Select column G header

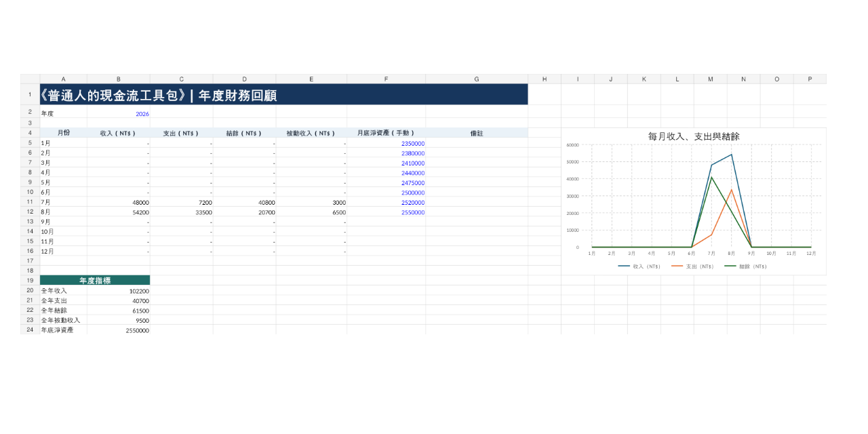pos(477,79)
